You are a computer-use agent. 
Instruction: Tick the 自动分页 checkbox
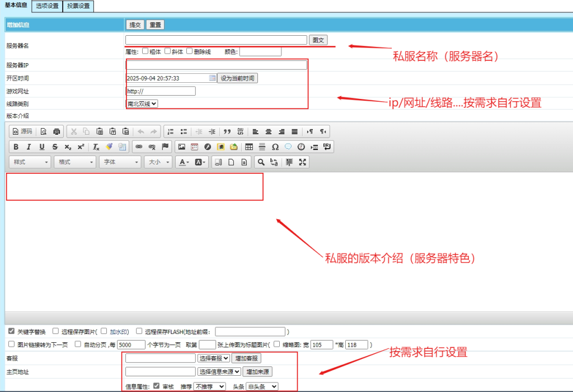[78, 344]
